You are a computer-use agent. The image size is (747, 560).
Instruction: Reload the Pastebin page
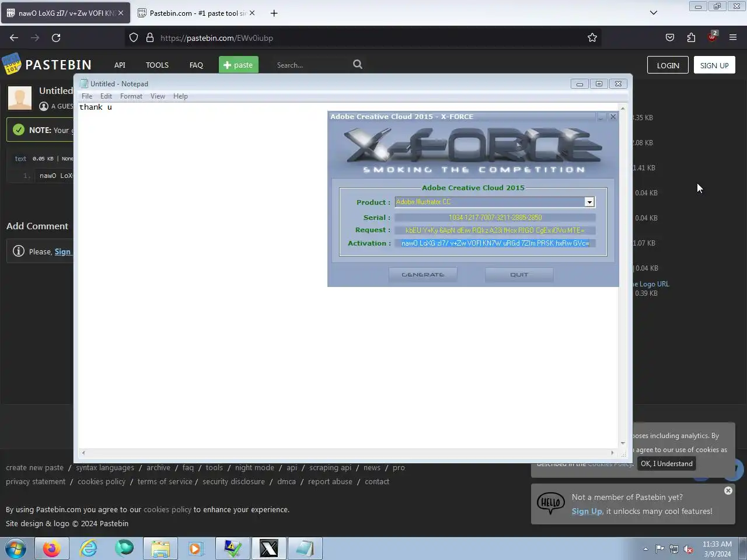[56, 38]
